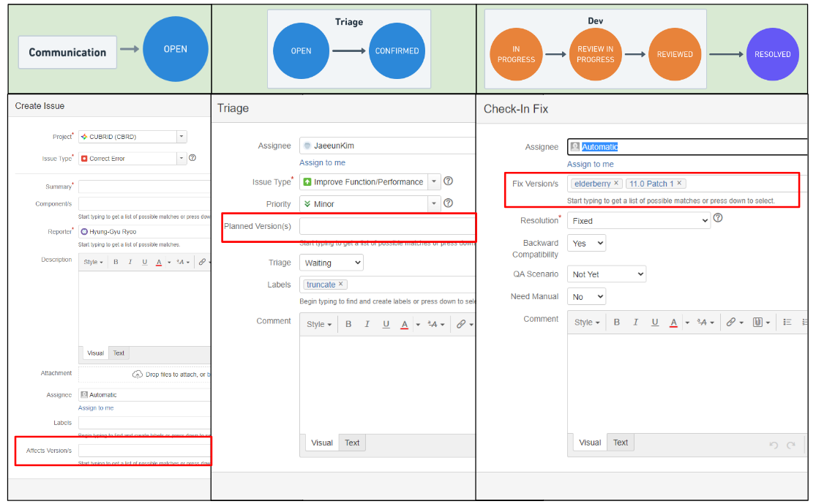Click Assign to me under Triage Assignee
Image resolution: width=816 pixels, height=504 pixels.
click(321, 162)
